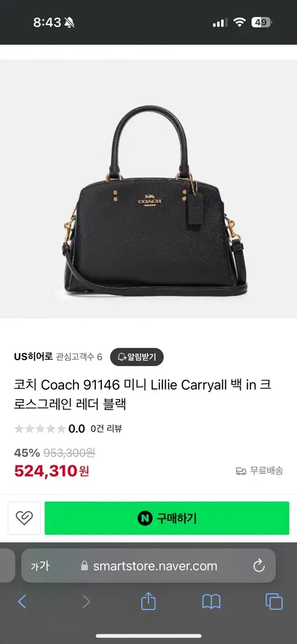This screenshot has width=297, height=644.
Task: Tap the 0건 리뷰 reviews link
Action: [x=106, y=428]
